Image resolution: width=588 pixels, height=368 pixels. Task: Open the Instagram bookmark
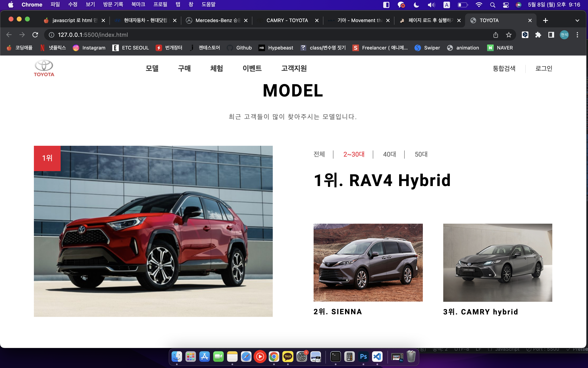(89, 48)
